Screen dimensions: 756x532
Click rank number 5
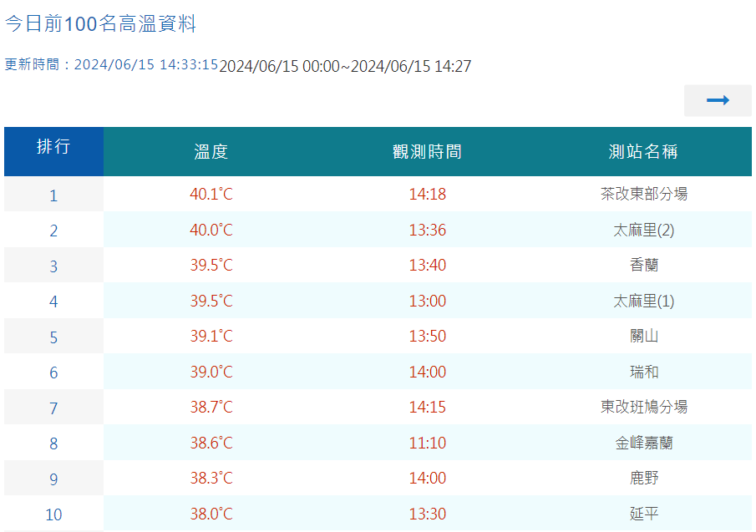[x=53, y=337]
